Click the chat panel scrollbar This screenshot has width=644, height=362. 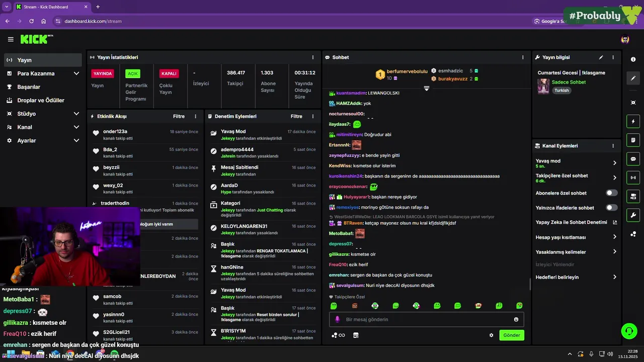coord(530,285)
